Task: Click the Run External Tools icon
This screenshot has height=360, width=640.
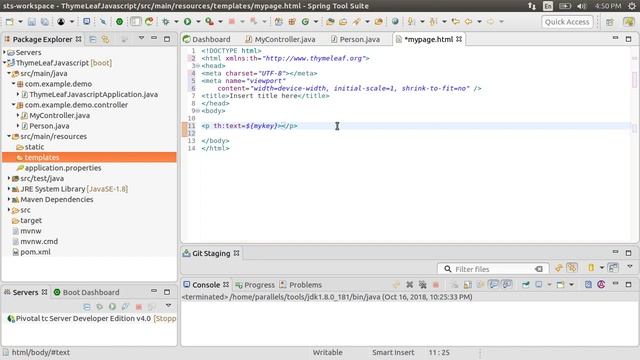Action: tap(209, 22)
